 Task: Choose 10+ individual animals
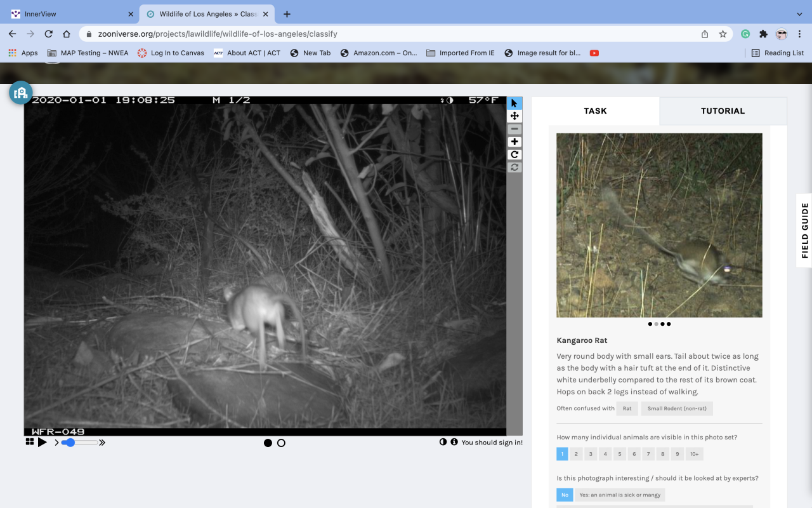click(695, 454)
